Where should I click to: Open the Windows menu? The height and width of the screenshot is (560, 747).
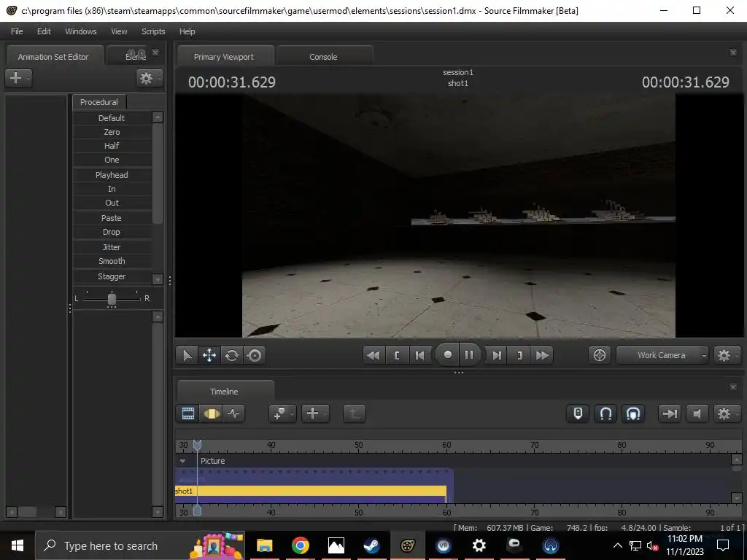point(80,31)
